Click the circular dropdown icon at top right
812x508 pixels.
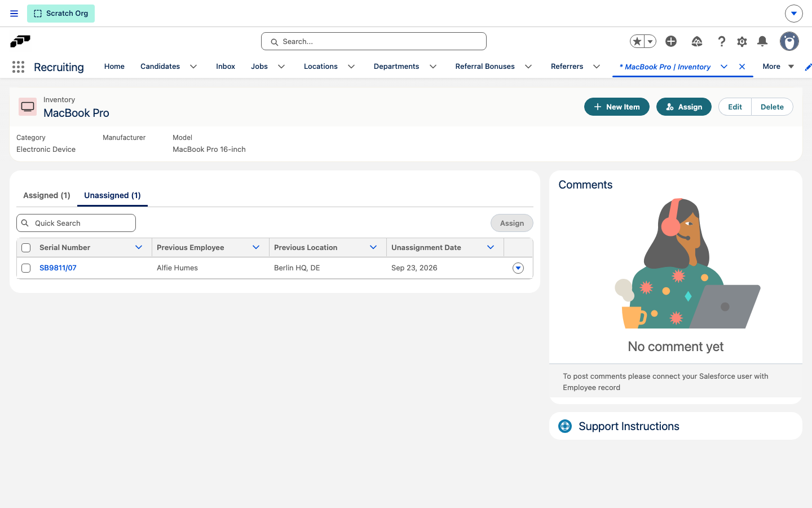(x=793, y=13)
